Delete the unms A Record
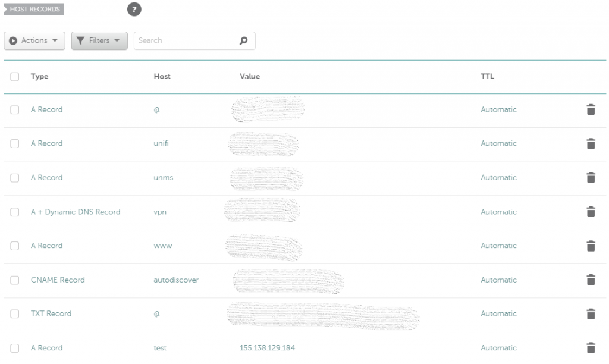This screenshot has width=609, height=364. (x=591, y=178)
